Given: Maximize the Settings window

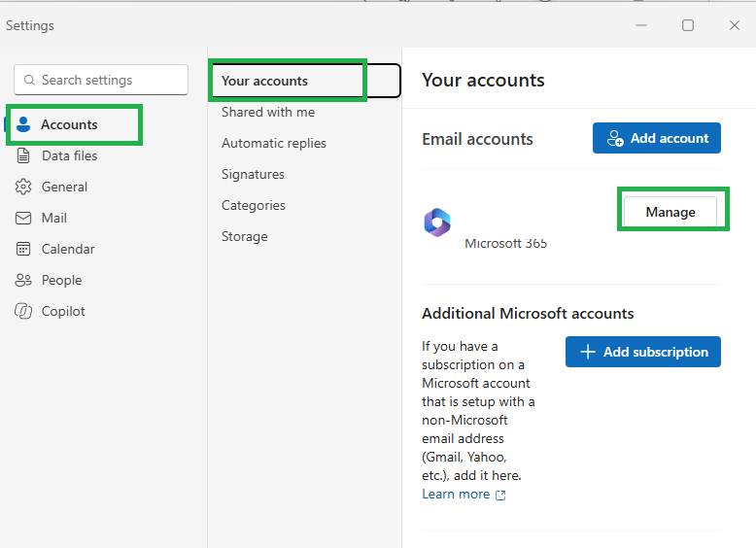Looking at the screenshot, I should [x=688, y=25].
